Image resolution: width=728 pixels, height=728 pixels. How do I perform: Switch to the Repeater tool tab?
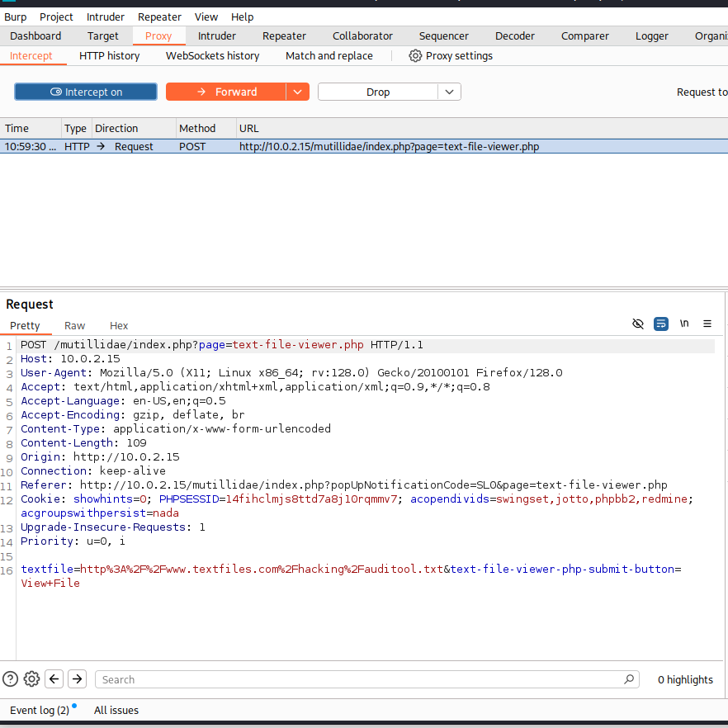tap(284, 36)
